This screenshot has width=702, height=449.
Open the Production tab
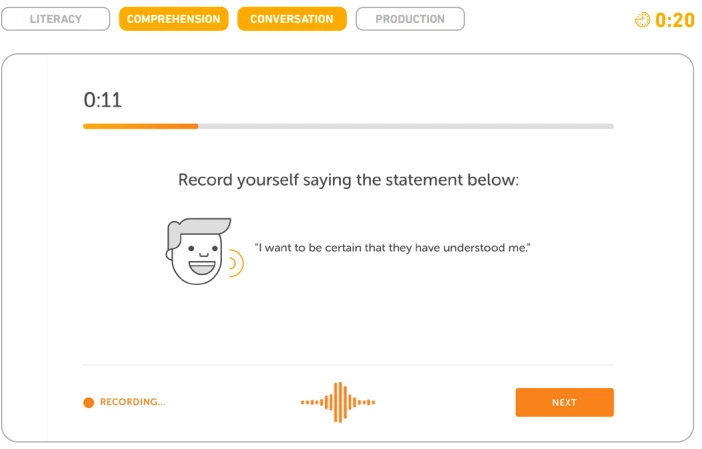(x=410, y=19)
